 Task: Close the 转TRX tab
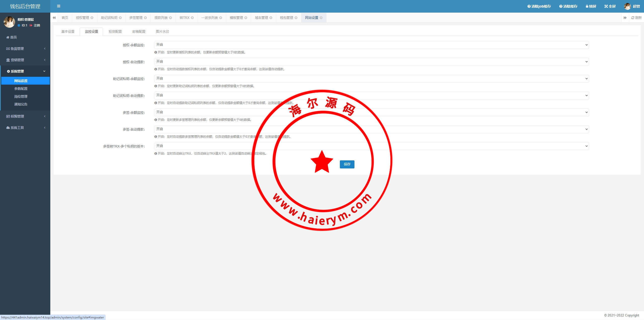192,18
